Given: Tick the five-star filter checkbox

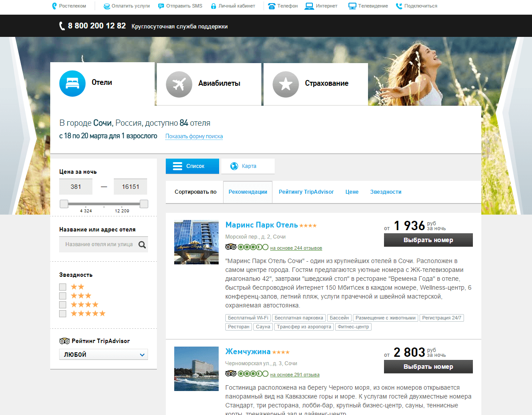Looking at the screenshot, I should (62, 314).
